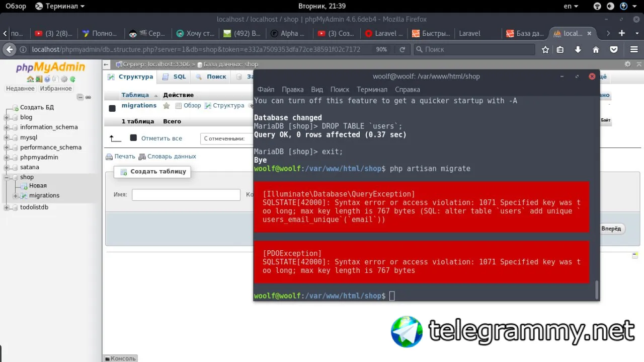Expand the phpmyadmin database node
Screen dimensions: 644x362
coord(7,158)
